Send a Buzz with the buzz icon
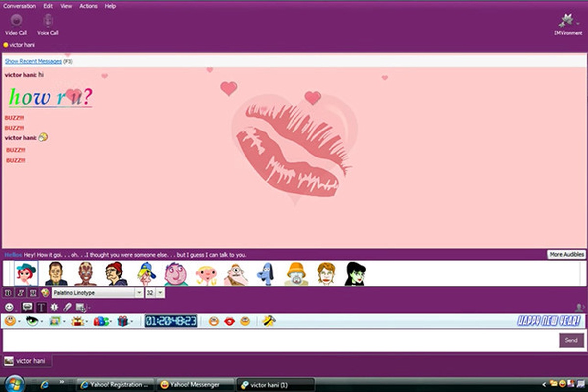The width and height of the screenshot is (588, 392). [x=54, y=307]
